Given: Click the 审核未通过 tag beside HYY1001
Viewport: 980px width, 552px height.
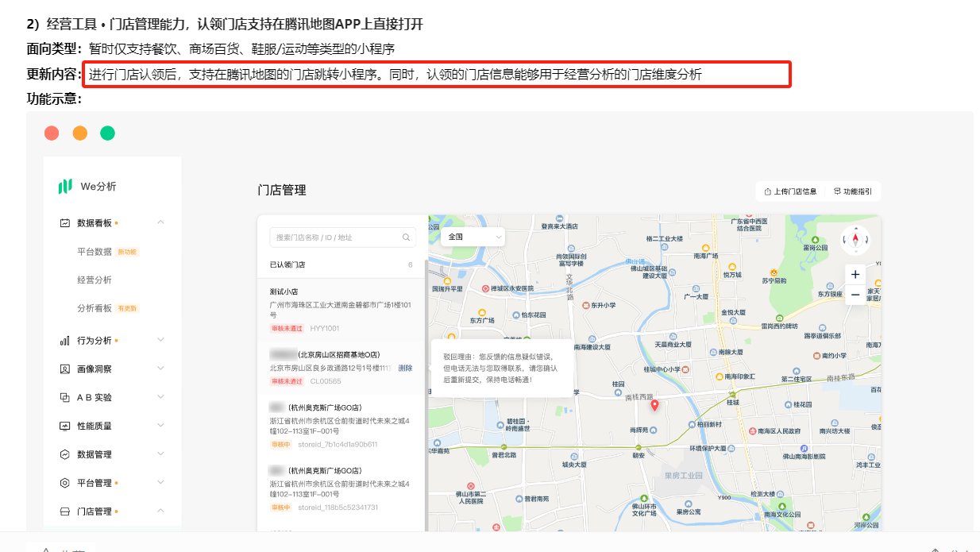Looking at the screenshot, I should (287, 328).
